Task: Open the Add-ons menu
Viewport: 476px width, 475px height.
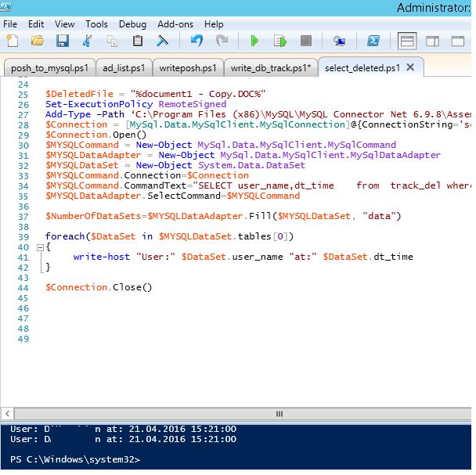Action: click(x=175, y=24)
